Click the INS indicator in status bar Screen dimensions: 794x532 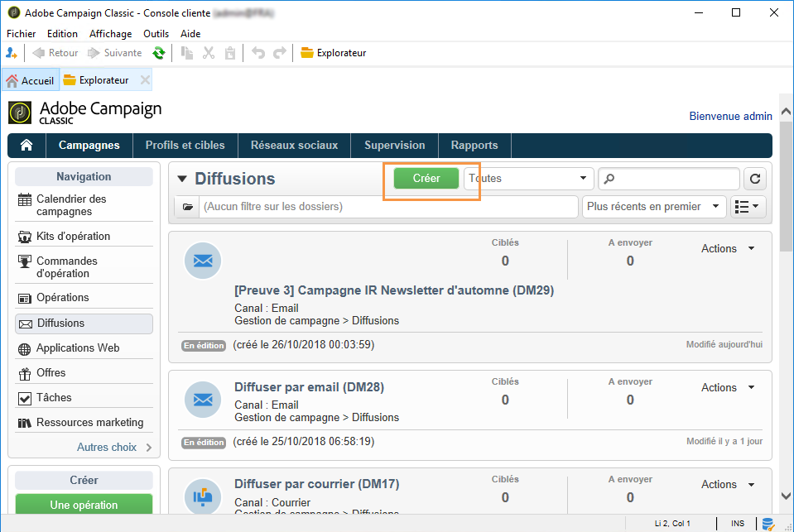[x=737, y=524]
